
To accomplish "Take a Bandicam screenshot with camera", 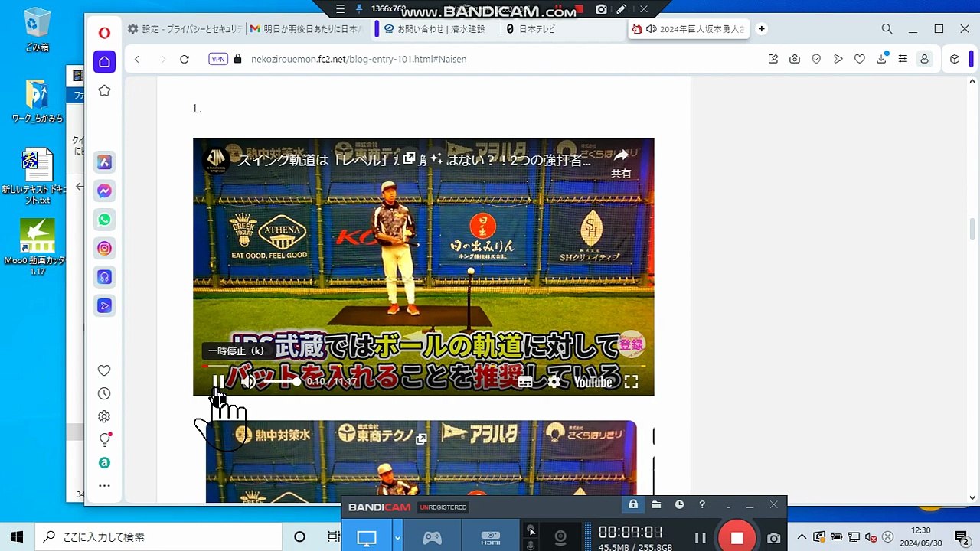I will point(774,538).
